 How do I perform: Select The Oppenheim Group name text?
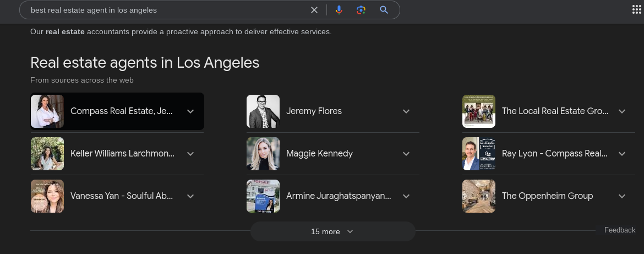tap(547, 196)
